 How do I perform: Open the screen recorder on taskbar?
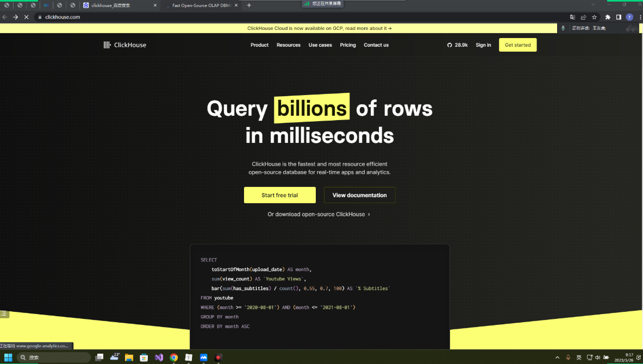click(219, 357)
